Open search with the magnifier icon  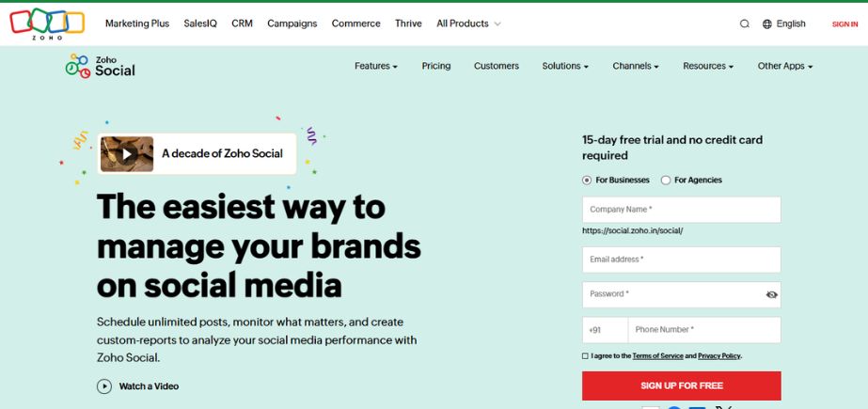tap(745, 24)
